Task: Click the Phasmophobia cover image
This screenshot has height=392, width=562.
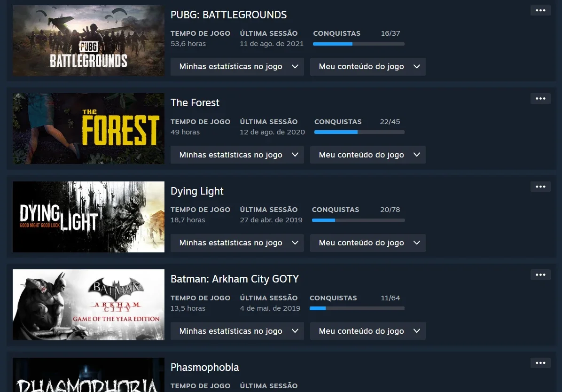Action: tap(88, 375)
